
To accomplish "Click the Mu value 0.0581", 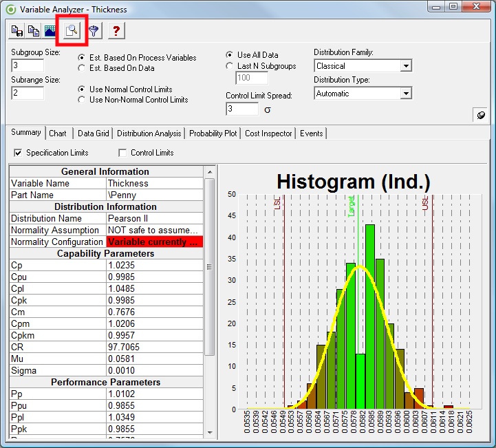I will point(155,359).
